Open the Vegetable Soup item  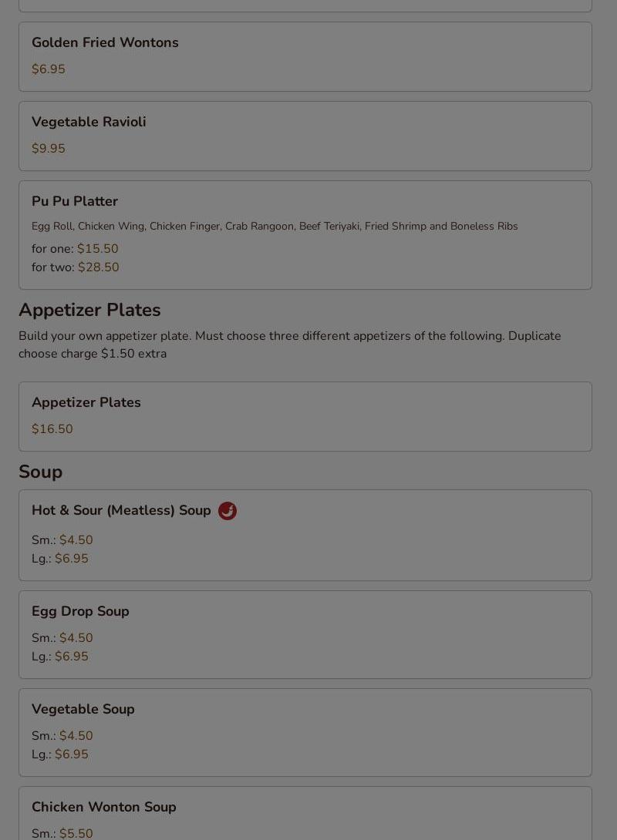83,709
